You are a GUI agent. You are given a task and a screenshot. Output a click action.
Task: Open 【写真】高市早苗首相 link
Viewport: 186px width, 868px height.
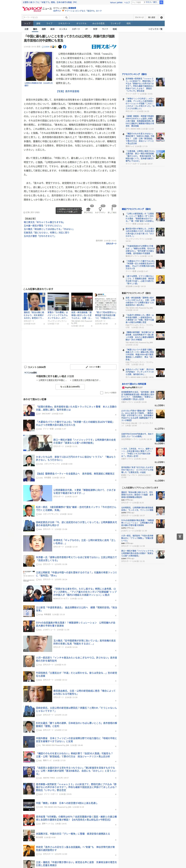coord(68,91)
